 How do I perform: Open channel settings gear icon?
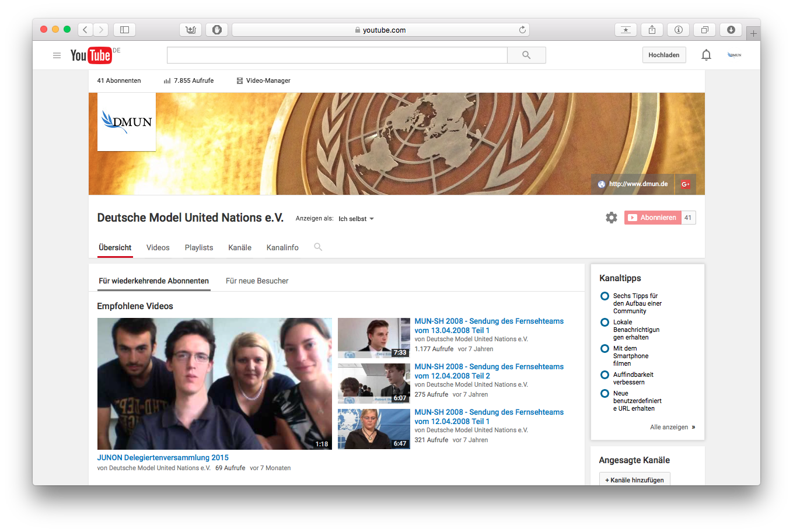click(611, 218)
